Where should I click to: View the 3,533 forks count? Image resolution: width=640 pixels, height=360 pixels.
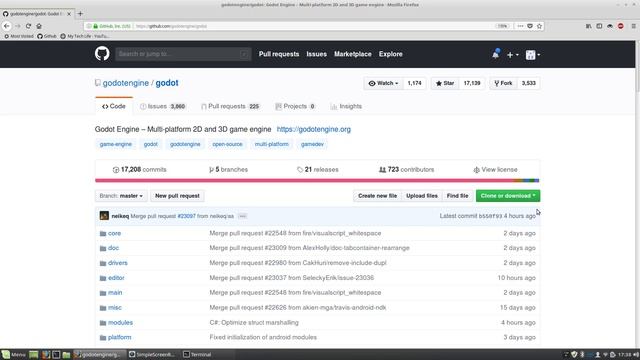[x=529, y=83]
